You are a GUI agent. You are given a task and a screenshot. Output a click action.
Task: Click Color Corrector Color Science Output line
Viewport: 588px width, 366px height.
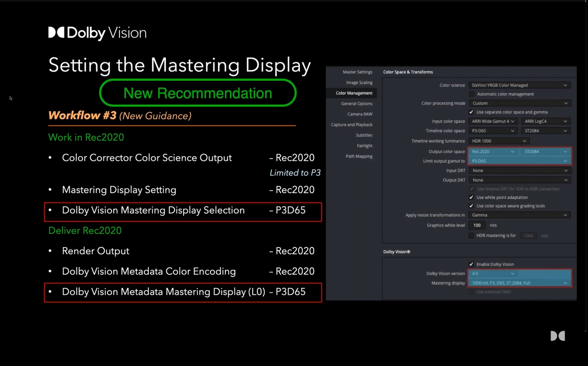(x=147, y=158)
